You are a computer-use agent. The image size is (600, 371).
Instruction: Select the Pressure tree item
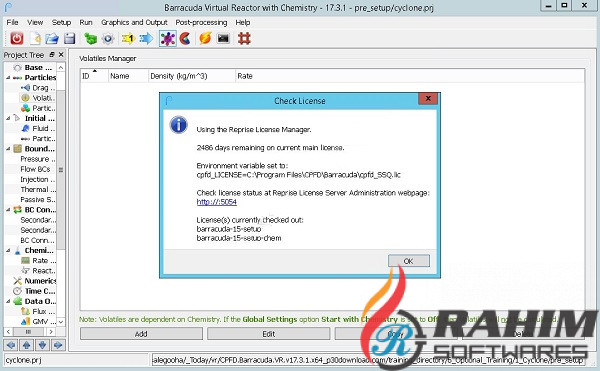coord(38,159)
